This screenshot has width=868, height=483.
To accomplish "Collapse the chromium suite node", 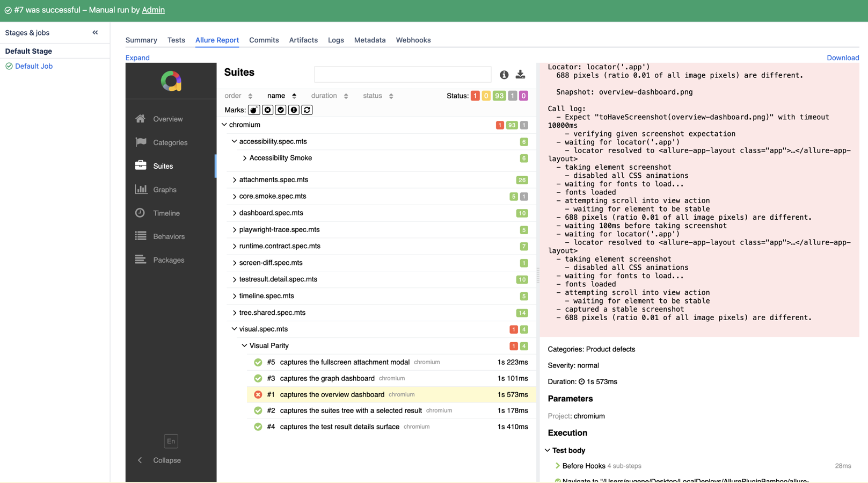I will click(x=224, y=125).
